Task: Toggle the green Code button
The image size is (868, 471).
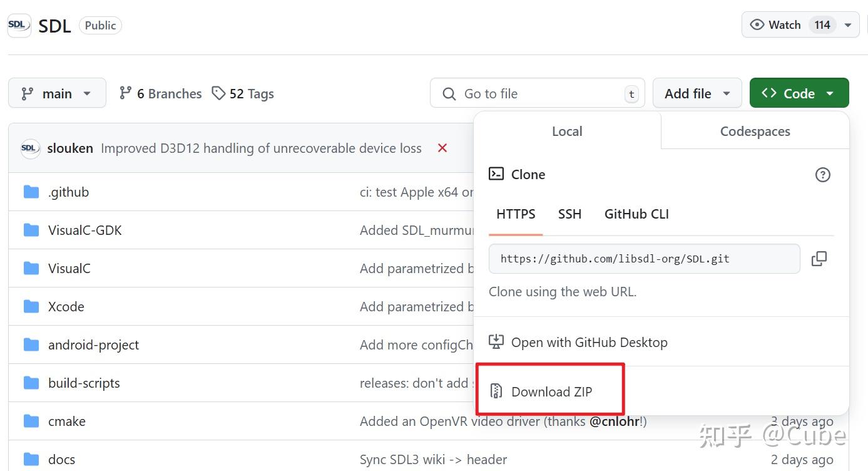Action: [x=799, y=93]
